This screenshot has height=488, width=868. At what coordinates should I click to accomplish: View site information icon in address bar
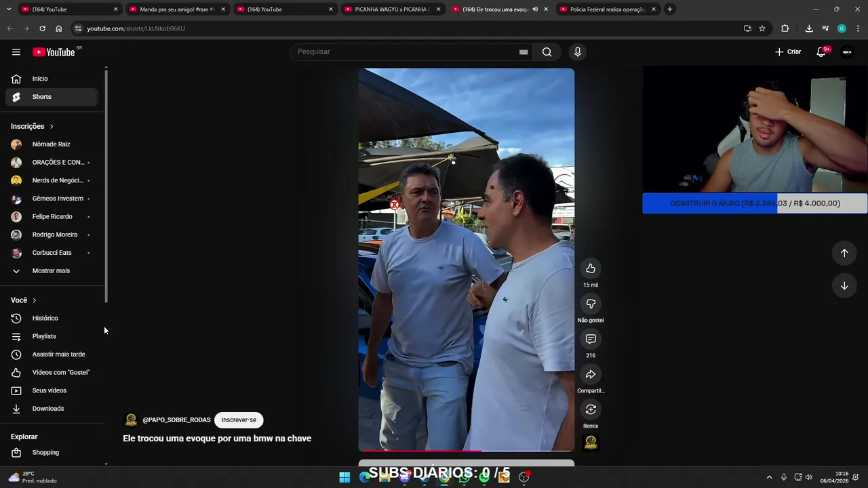pyautogui.click(x=78, y=28)
